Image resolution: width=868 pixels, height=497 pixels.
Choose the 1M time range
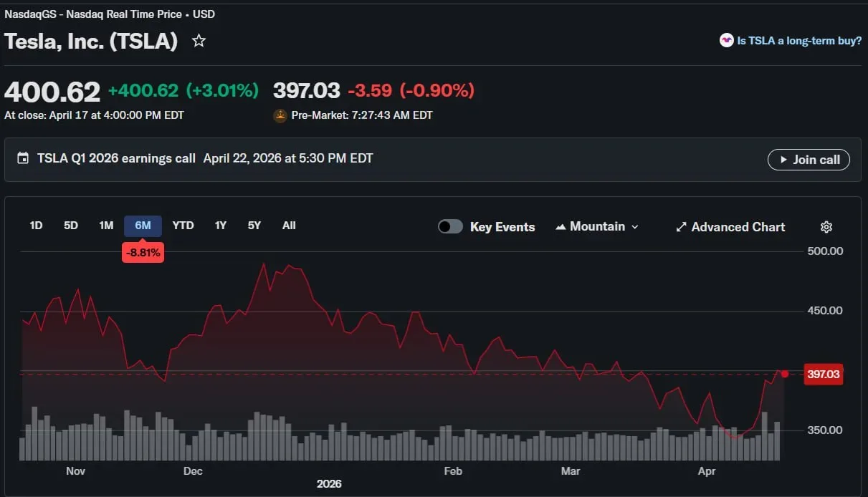106,226
